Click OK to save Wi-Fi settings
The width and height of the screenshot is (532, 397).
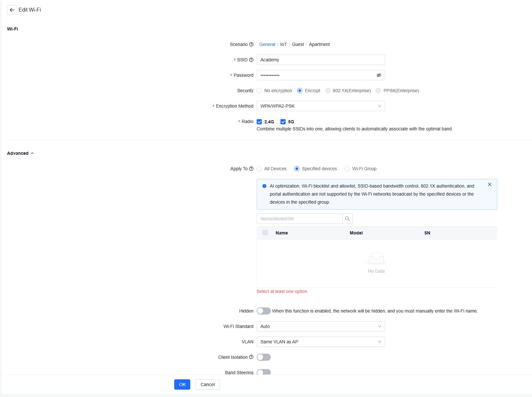point(182,384)
